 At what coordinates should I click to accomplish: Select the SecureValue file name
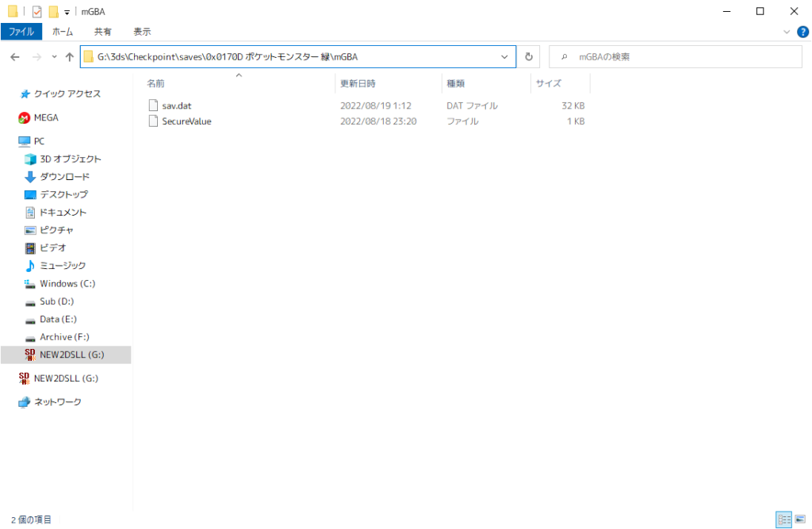[186, 121]
